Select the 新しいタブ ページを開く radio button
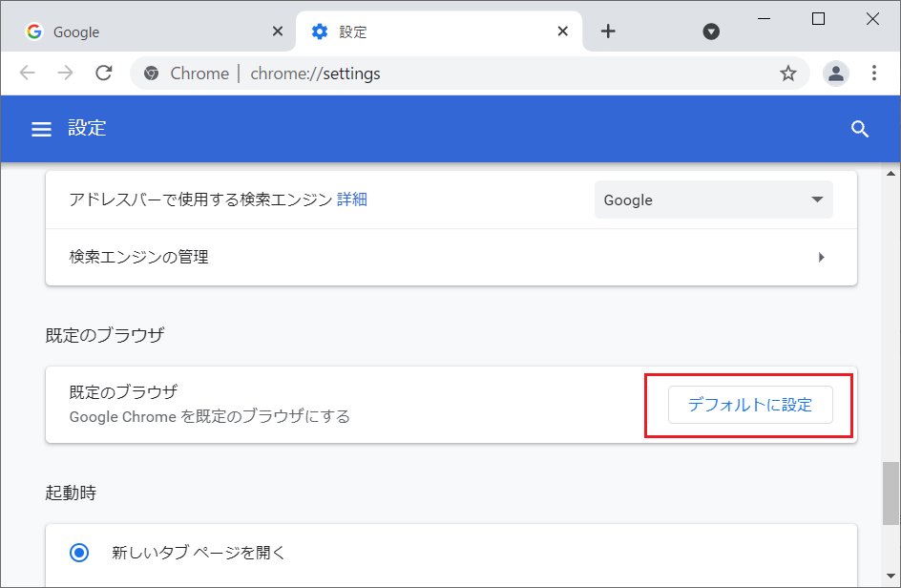 click(x=79, y=553)
